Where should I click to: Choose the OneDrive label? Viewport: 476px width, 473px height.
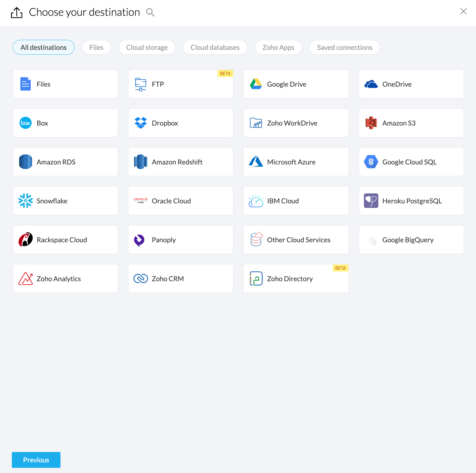[397, 84]
